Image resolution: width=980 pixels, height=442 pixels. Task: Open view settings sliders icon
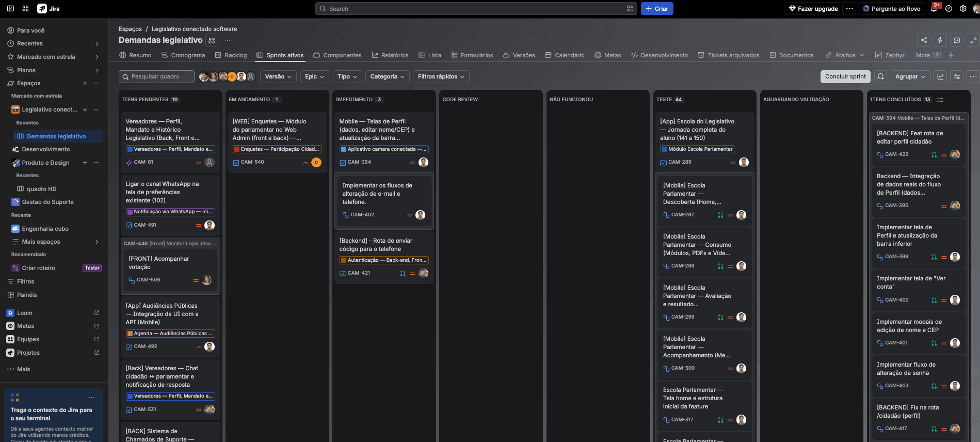coord(957,76)
